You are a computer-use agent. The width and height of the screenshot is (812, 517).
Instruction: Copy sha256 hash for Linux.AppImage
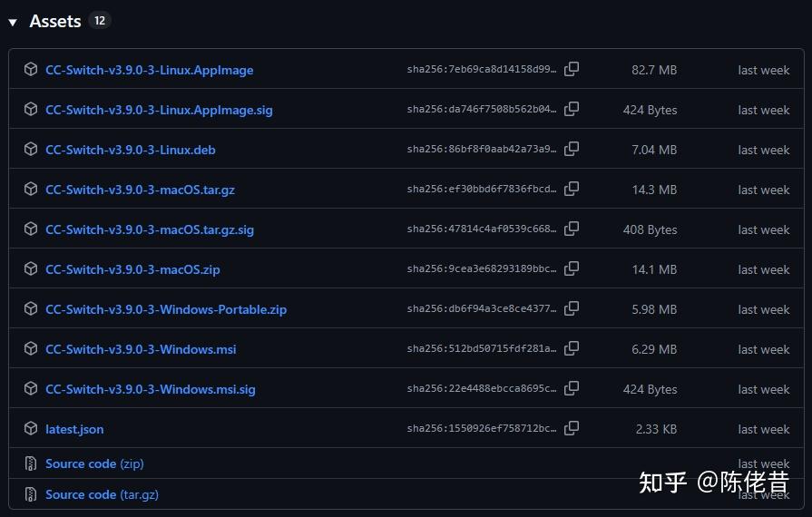point(572,69)
